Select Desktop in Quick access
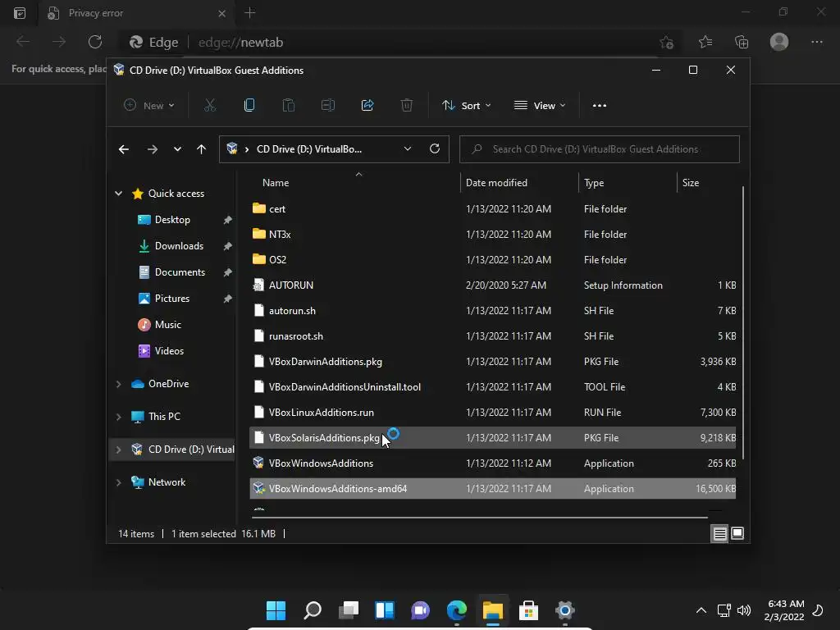This screenshot has height=630, width=840. coord(172,220)
